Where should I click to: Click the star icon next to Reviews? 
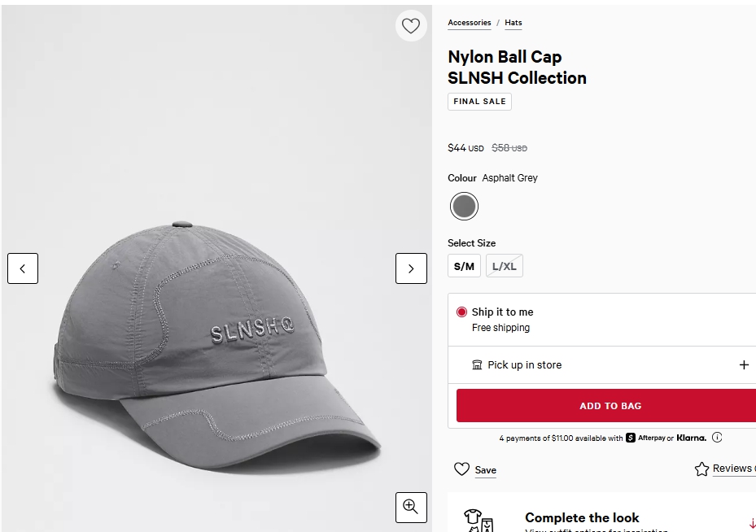pos(701,469)
